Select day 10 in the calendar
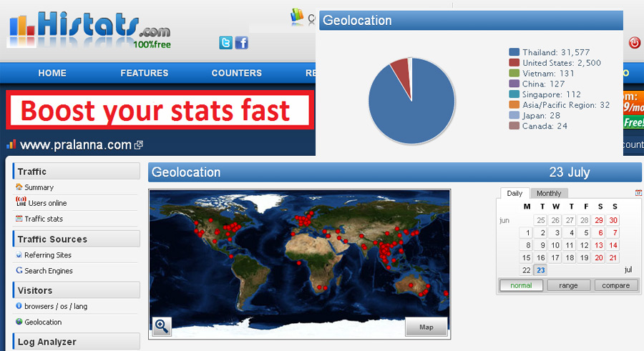This screenshot has width=644, height=351. [x=555, y=245]
